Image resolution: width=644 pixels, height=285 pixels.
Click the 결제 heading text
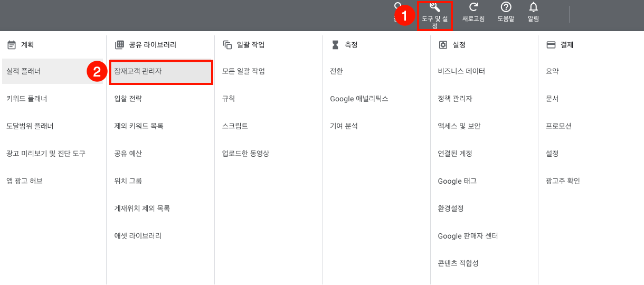point(567,45)
